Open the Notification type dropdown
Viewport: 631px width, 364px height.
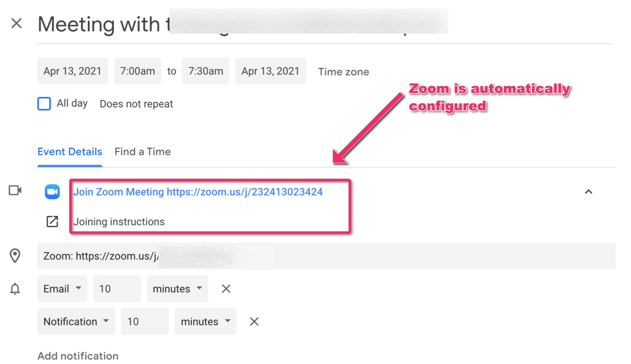pos(76,321)
